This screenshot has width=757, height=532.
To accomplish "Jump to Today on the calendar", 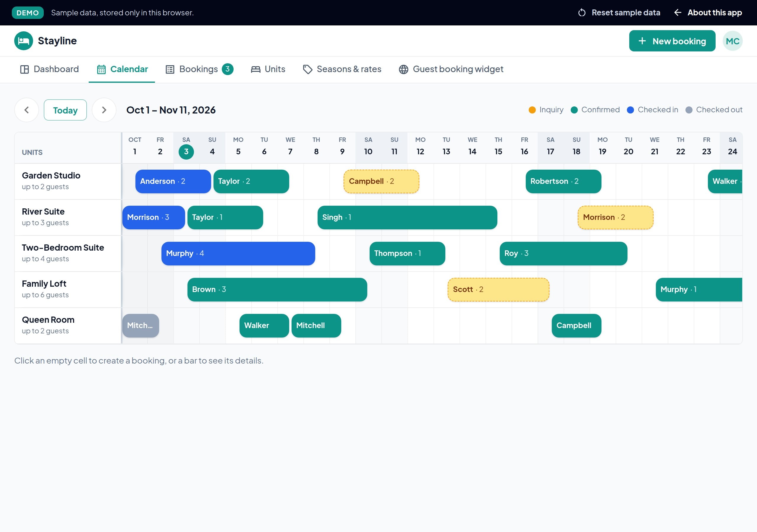I will (x=65, y=110).
